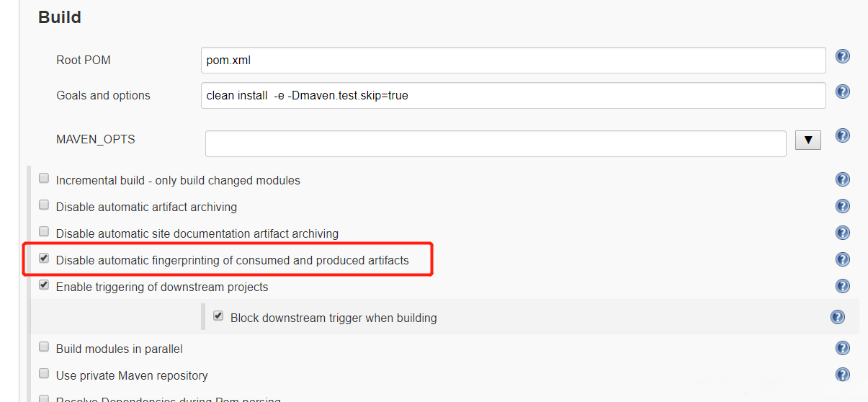Uncheck Disable automatic fingerprinting checkbox
This screenshot has height=402, width=868.
(44, 259)
